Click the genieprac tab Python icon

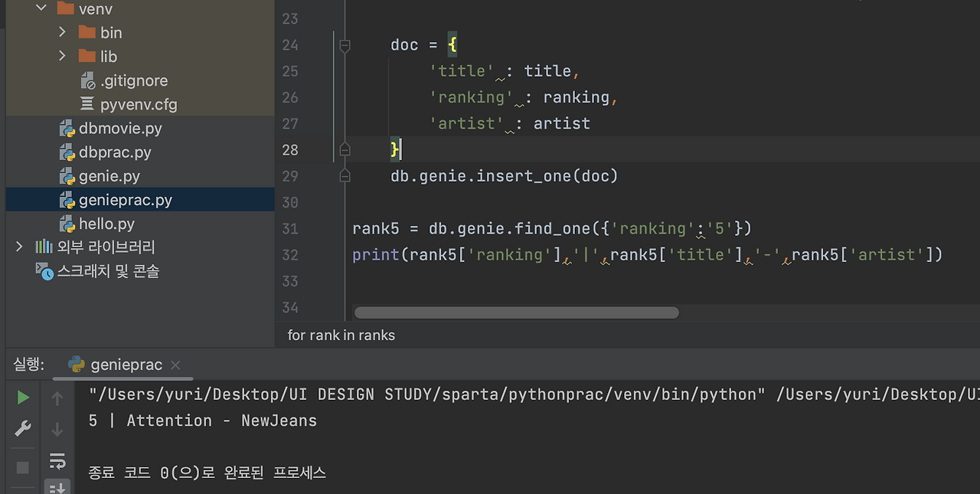pyautogui.click(x=76, y=365)
